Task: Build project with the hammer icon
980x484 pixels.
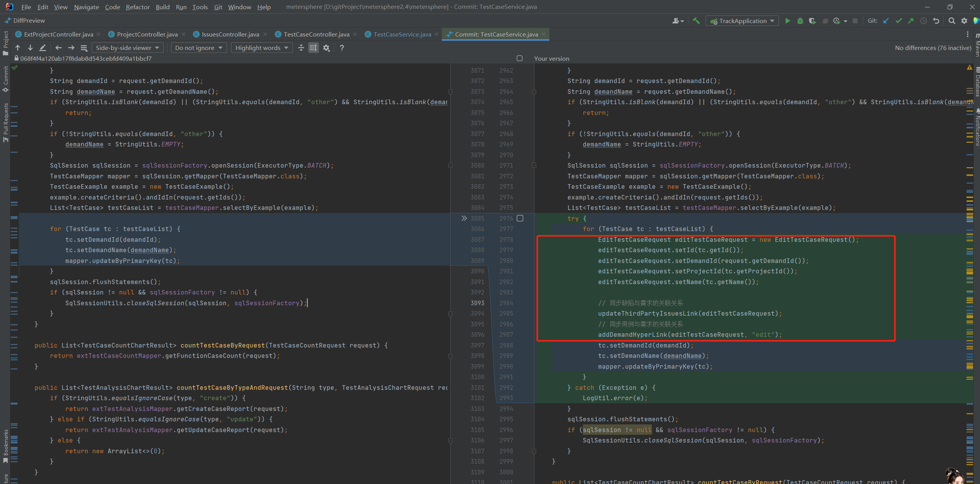Action: 696,21
